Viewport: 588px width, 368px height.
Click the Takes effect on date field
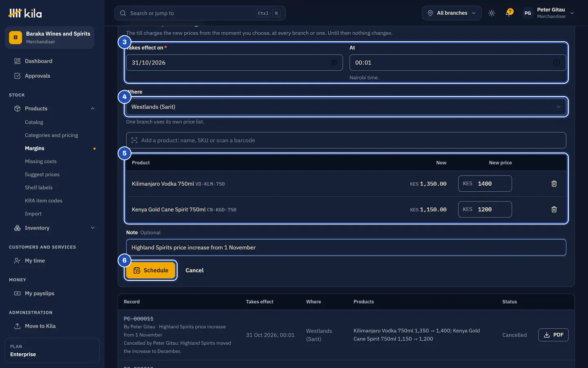tap(234, 63)
